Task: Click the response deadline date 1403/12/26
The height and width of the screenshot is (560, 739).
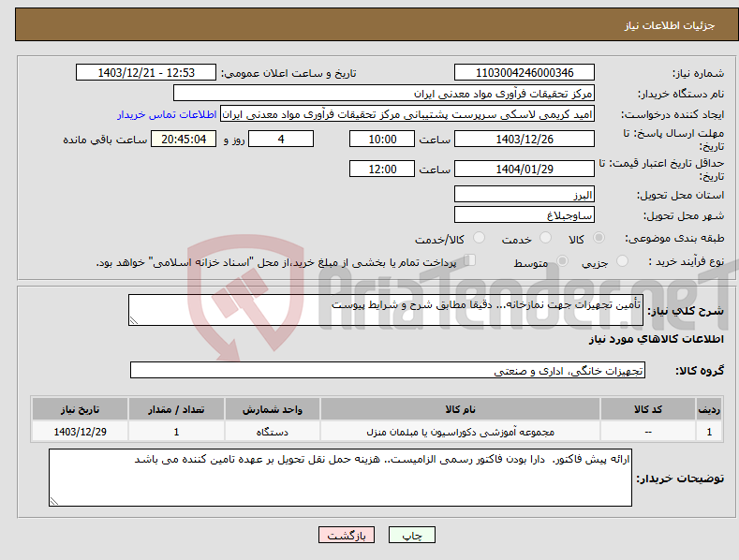Action: (x=525, y=139)
